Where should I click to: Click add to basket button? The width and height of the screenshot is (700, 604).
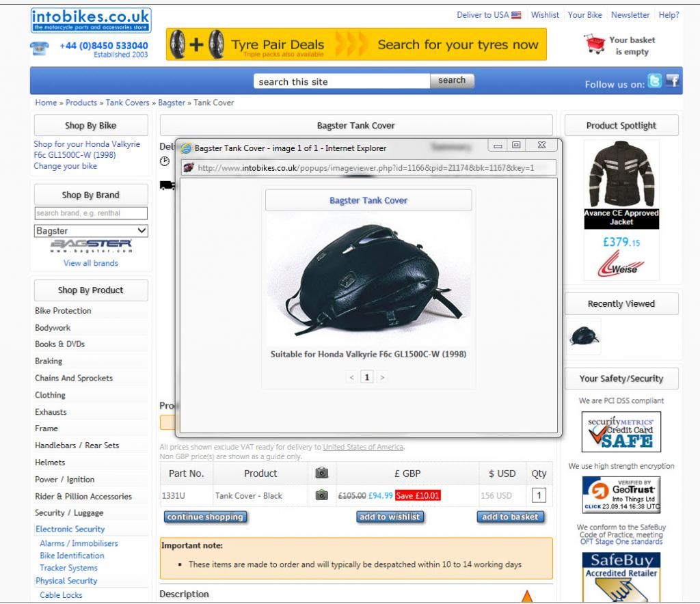click(510, 517)
